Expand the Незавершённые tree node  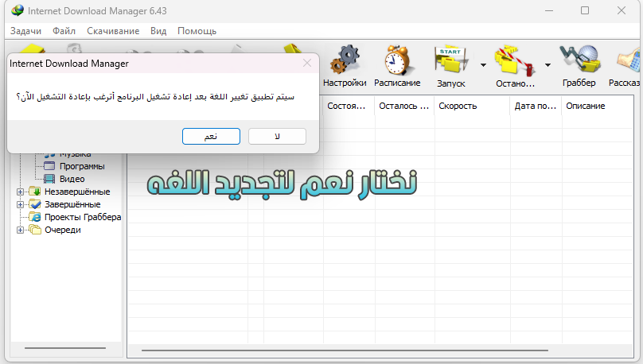(20, 192)
